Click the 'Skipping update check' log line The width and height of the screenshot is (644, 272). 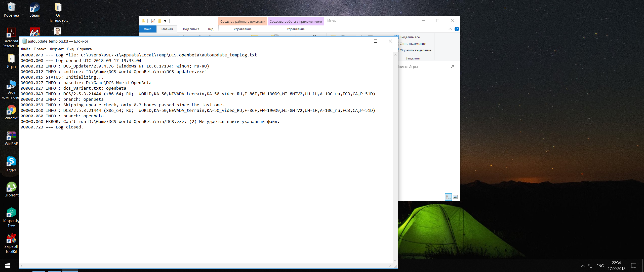click(122, 105)
